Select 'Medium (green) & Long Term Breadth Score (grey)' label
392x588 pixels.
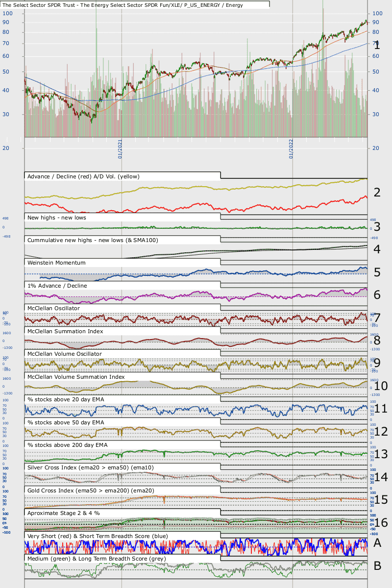(97, 559)
